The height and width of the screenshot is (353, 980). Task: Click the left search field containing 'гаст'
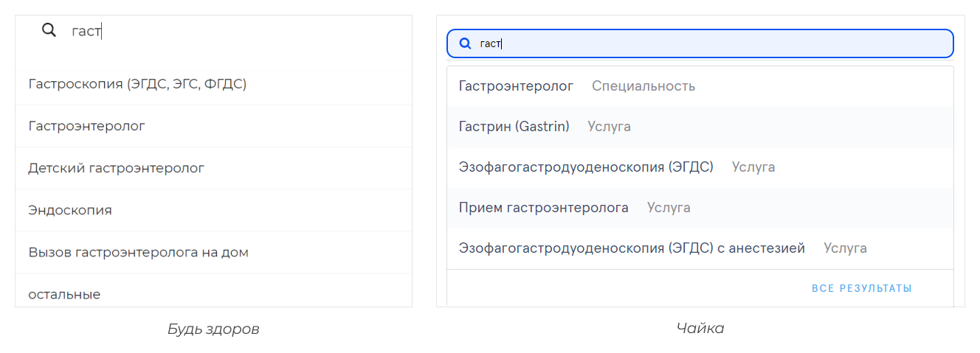[x=221, y=31]
